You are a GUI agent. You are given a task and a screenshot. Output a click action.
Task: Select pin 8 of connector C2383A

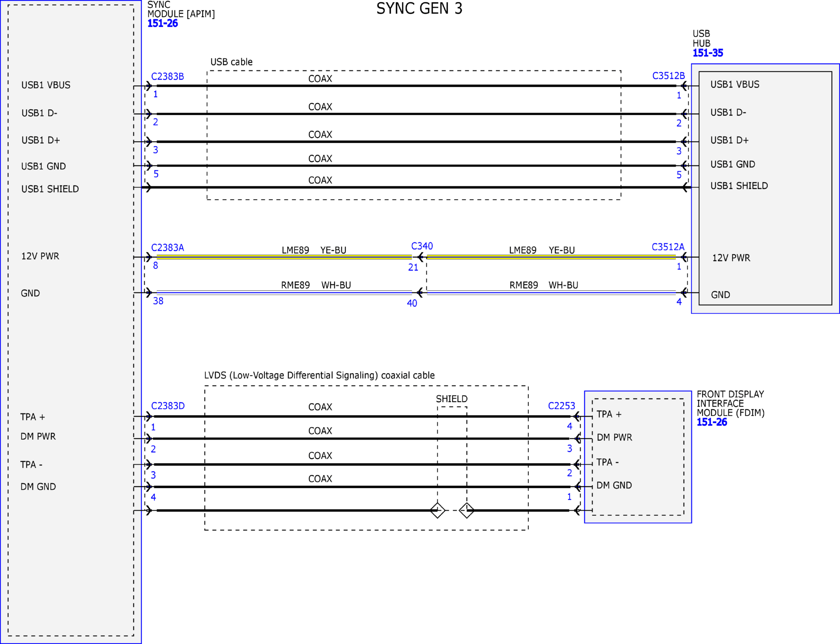(155, 266)
